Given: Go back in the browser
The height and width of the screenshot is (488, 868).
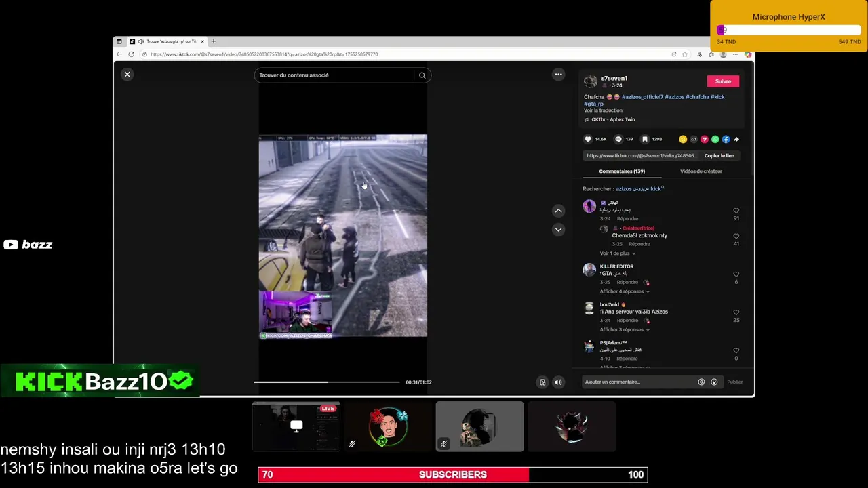Looking at the screenshot, I should 119,54.
